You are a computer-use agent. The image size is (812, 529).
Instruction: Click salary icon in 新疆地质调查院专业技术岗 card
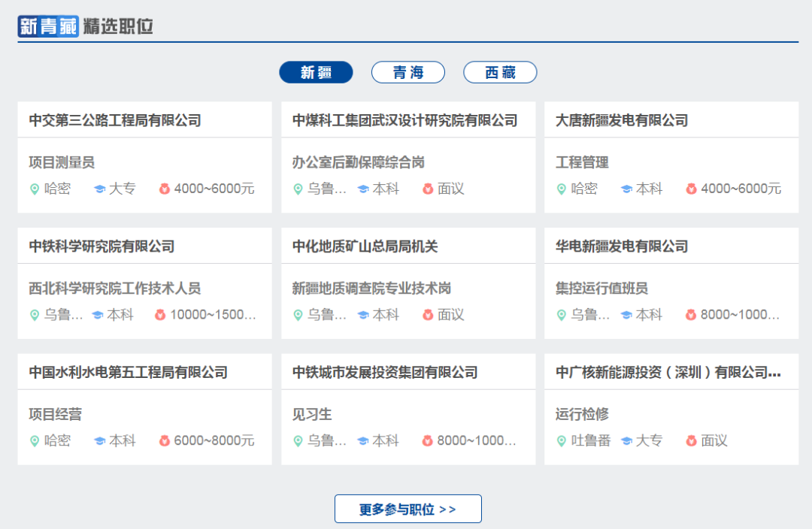coord(428,315)
